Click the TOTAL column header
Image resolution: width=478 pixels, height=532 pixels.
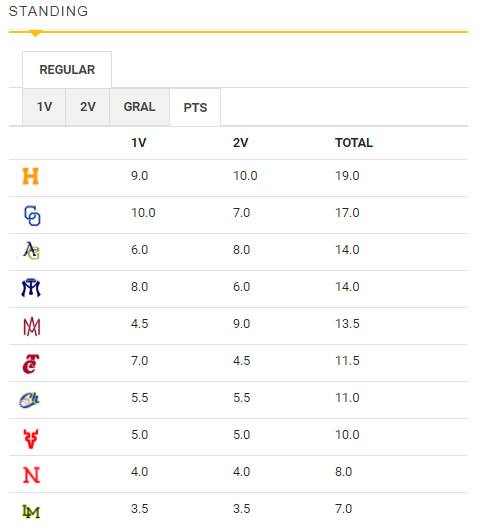click(354, 143)
